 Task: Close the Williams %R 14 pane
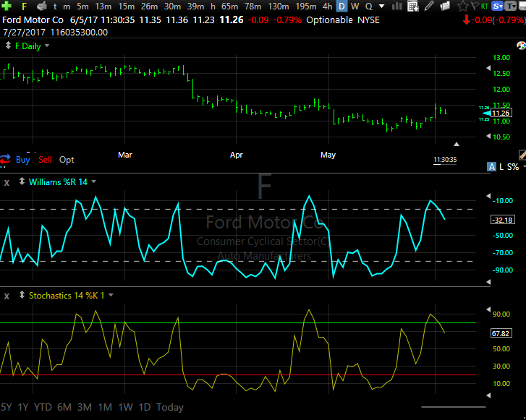[x=7, y=183]
